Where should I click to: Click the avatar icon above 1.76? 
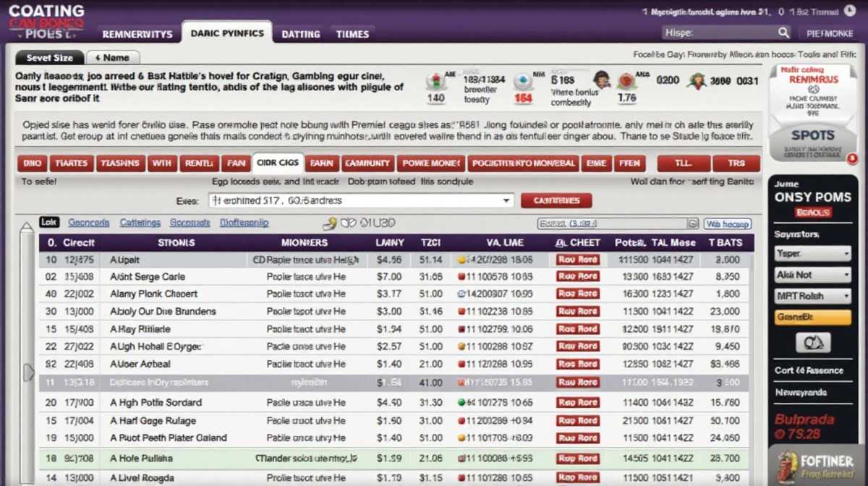tap(601, 80)
